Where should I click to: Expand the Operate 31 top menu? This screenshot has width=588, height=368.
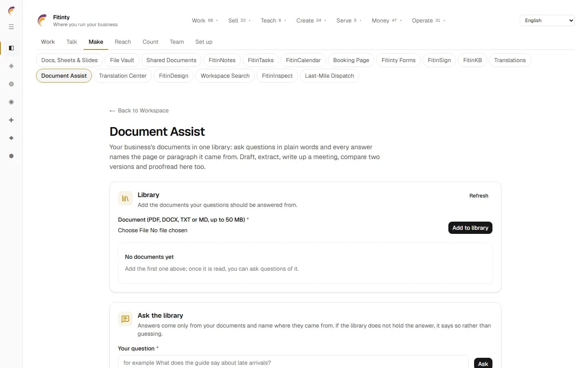(428, 20)
